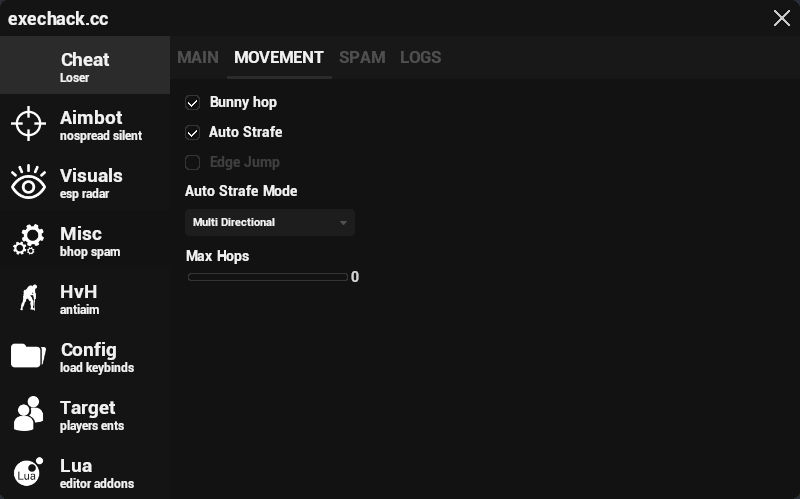Toggle the Edge Jump checkbox
The height and width of the screenshot is (499, 800).
[x=193, y=163]
